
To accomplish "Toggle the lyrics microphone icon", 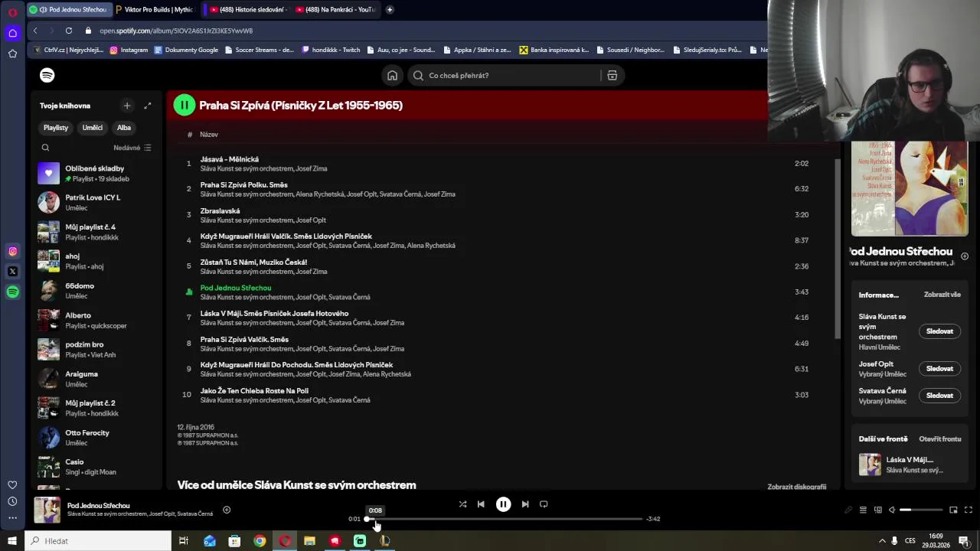I will tap(848, 510).
